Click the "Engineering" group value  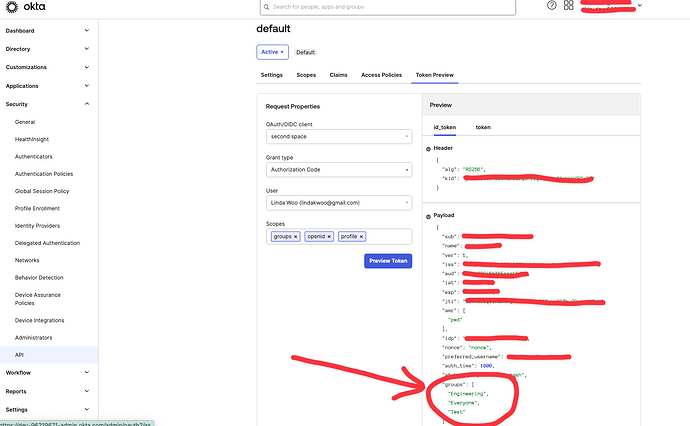467,394
